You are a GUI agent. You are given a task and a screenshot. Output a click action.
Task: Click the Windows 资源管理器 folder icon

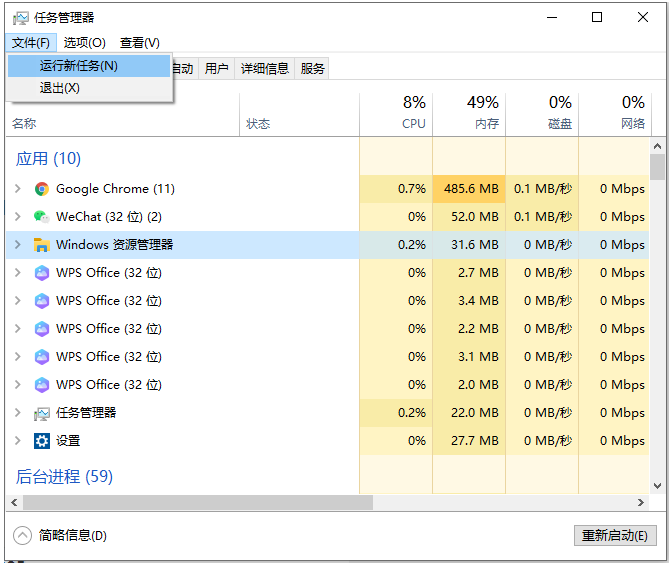click(41, 245)
